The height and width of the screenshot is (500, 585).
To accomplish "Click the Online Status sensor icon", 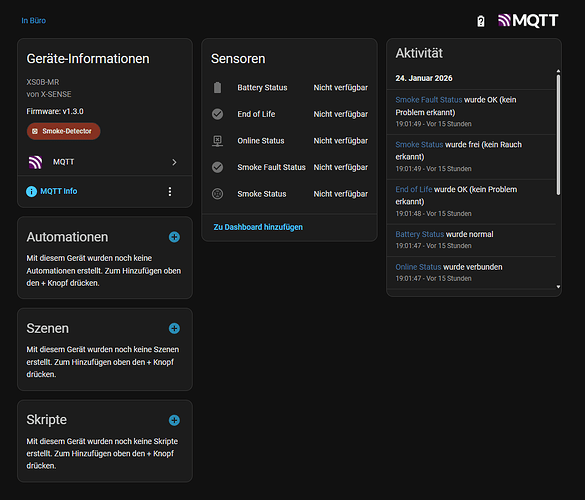I will 218,141.
